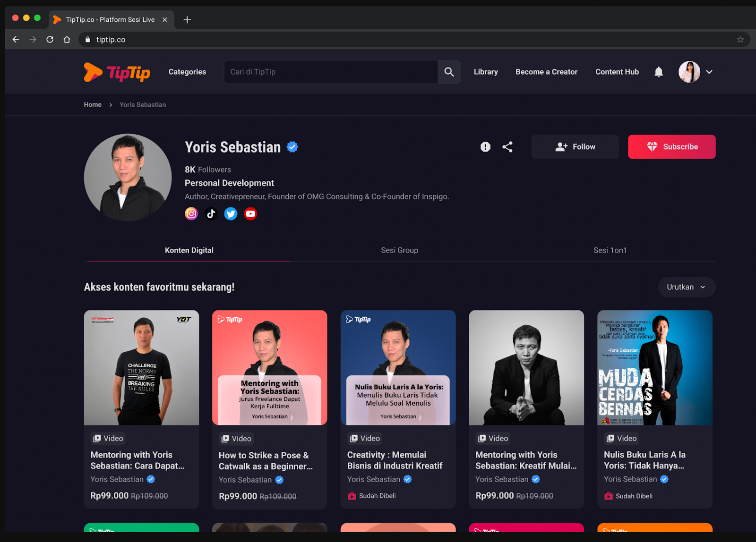
Task: Open Mentoring with Yoris Sebastian: Kreatif Mulai title
Action: click(526, 460)
